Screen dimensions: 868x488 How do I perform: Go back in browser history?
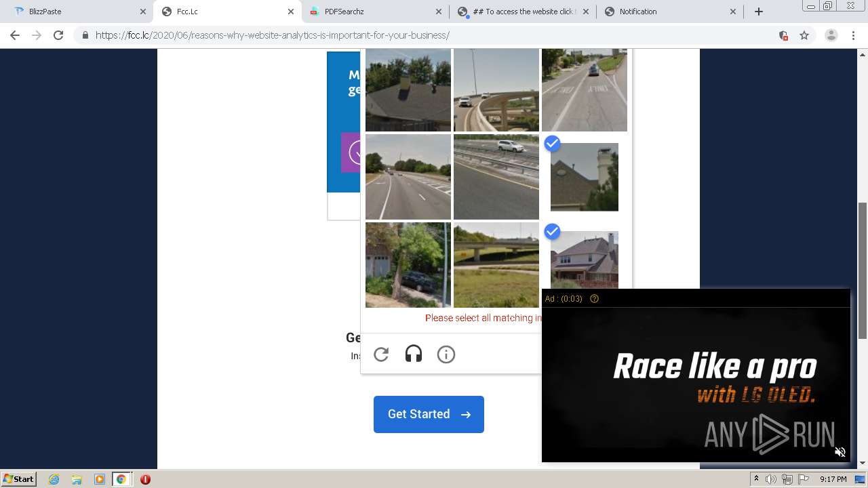(15, 35)
